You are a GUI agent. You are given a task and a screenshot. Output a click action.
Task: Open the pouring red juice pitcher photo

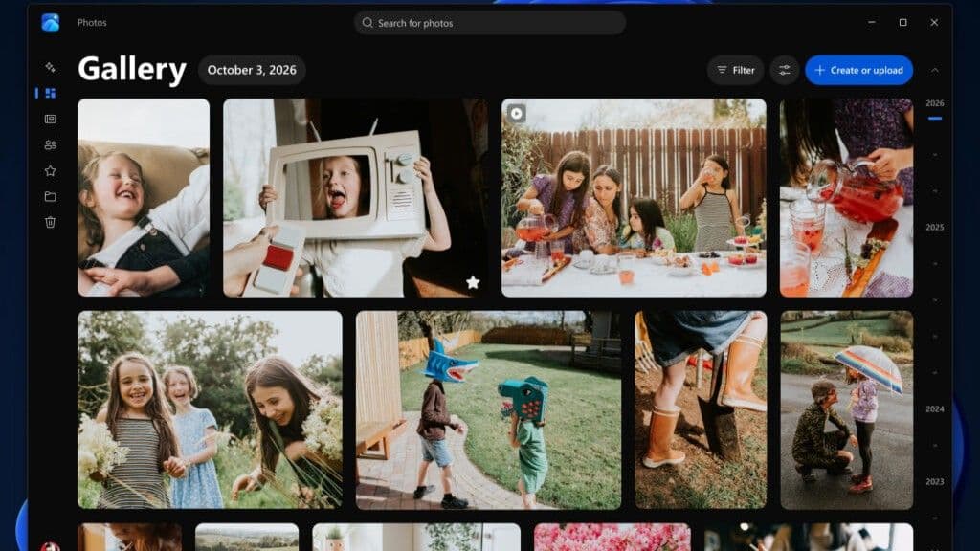tap(846, 197)
